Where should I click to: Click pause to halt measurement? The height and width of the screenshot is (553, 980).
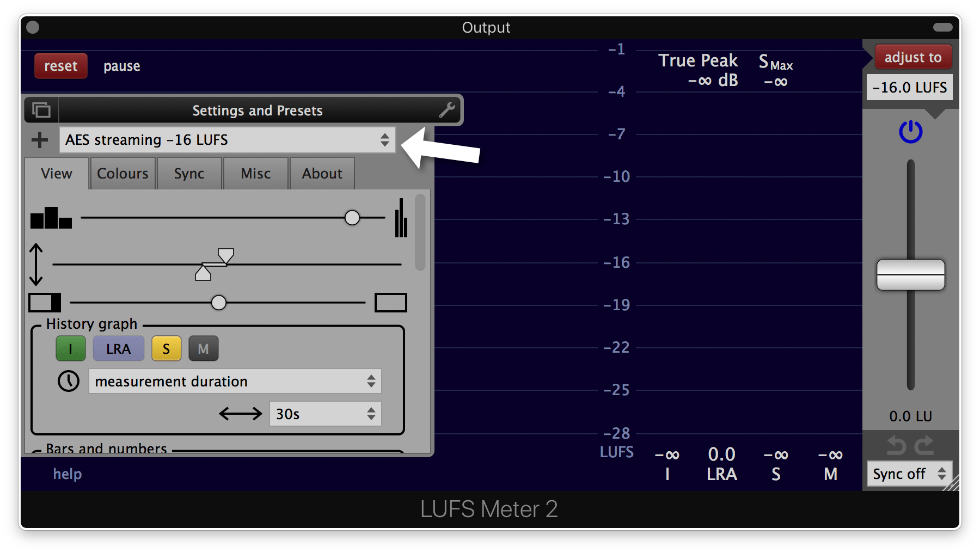point(122,66)
